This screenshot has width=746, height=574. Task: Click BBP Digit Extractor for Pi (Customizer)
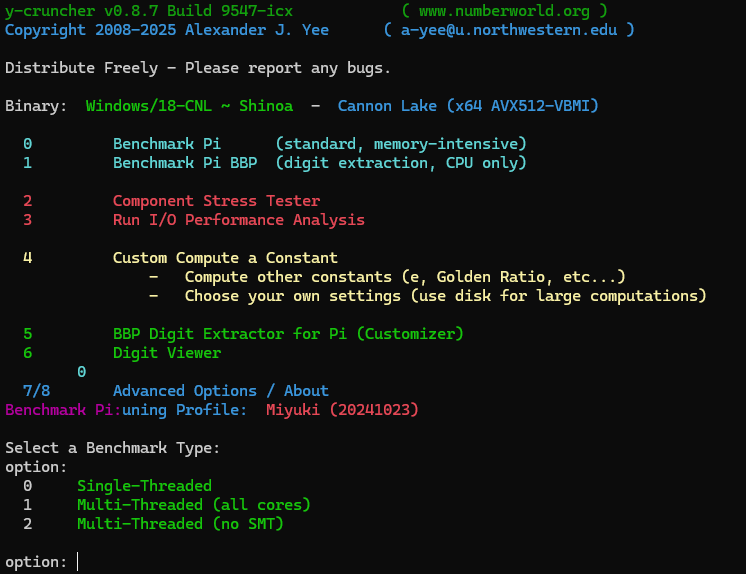[x=288, y=334]
